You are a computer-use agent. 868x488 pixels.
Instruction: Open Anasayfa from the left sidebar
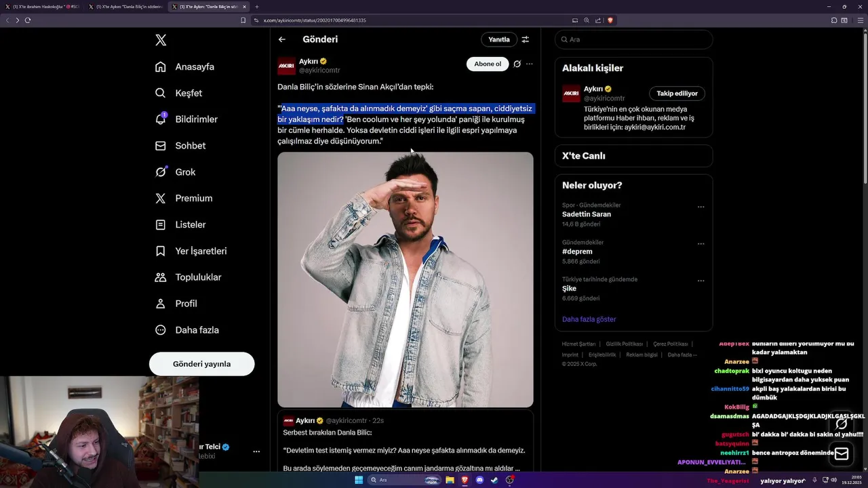point(184,66)
